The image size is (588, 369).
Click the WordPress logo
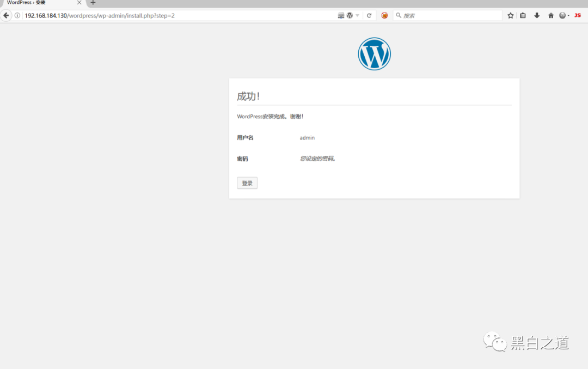pos(374,53)
